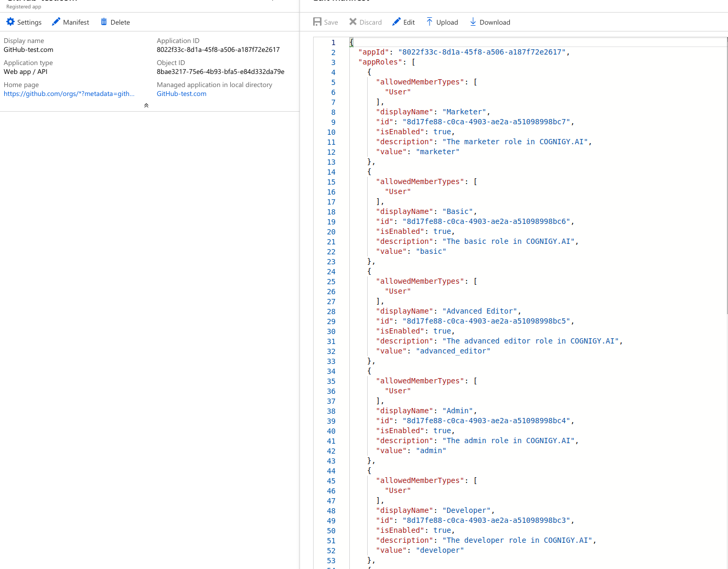Image resolution: width=728 pixels, height=569 pixels.
Task: Open app Settings gear icon
Action: click(x=10, y=22)
